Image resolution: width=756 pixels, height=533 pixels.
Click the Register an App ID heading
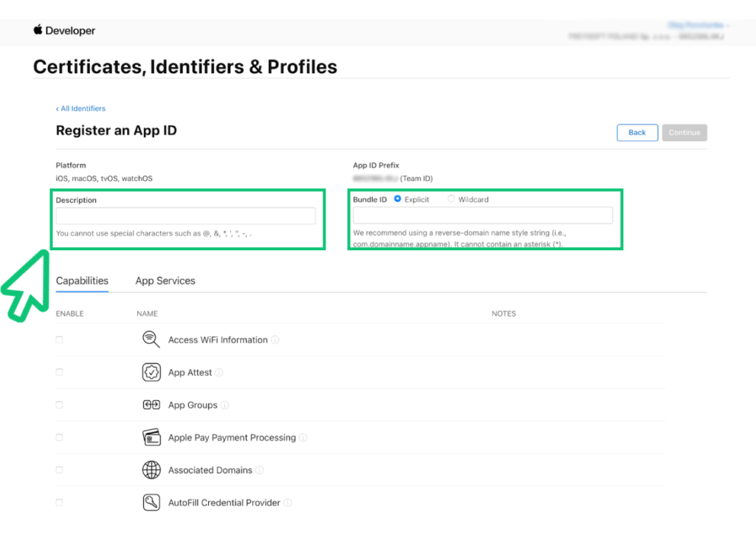click(x=116, y=131)
